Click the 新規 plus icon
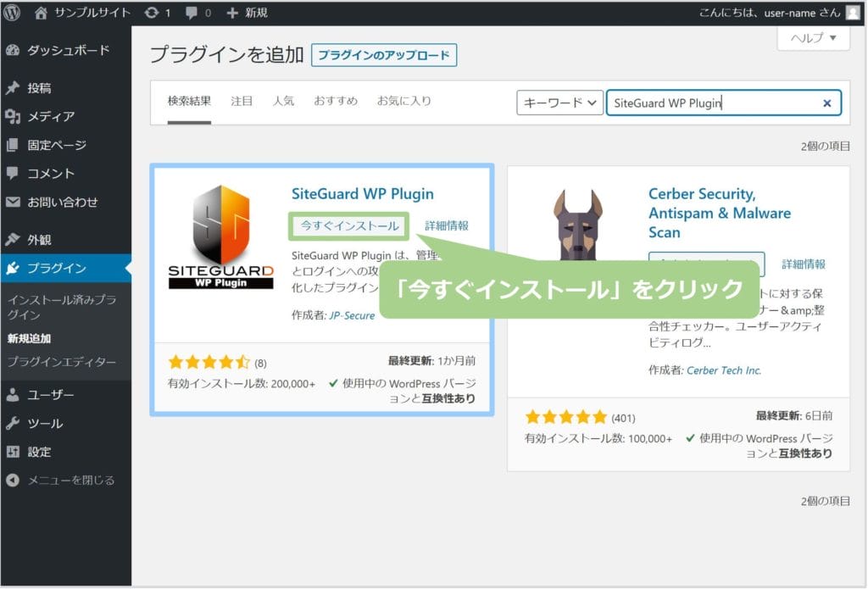 232,13
